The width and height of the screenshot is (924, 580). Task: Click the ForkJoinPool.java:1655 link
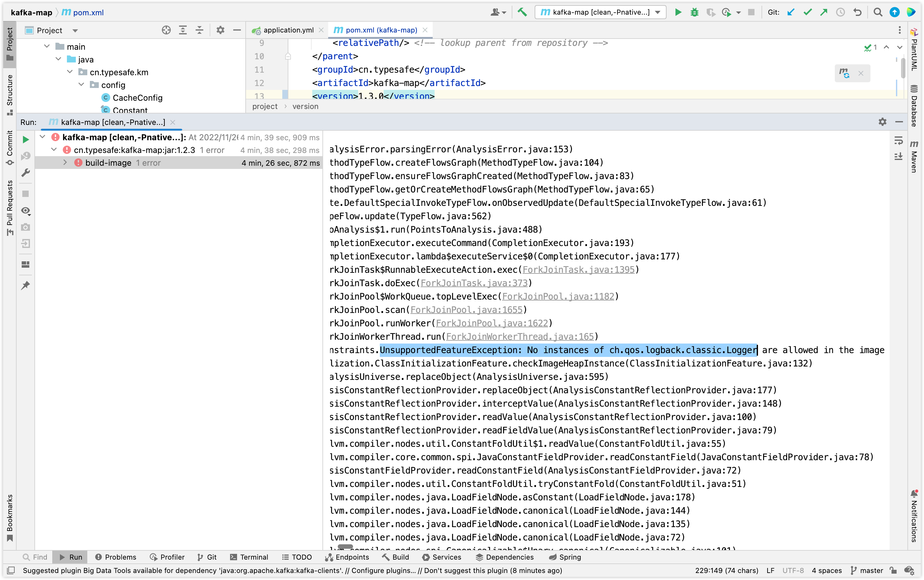(x=466, y=310)
